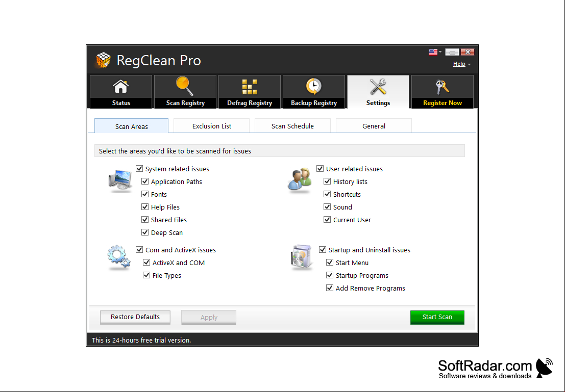
Task: Uncheck Startup and Uninstall issues checkbox
Action: pos(323,249)
